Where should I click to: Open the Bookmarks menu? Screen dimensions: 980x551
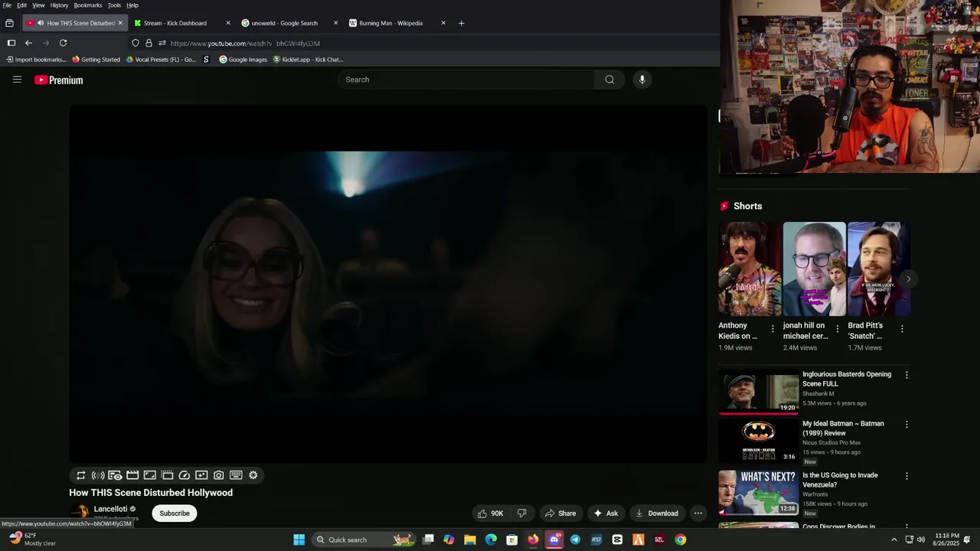(88, 5)
